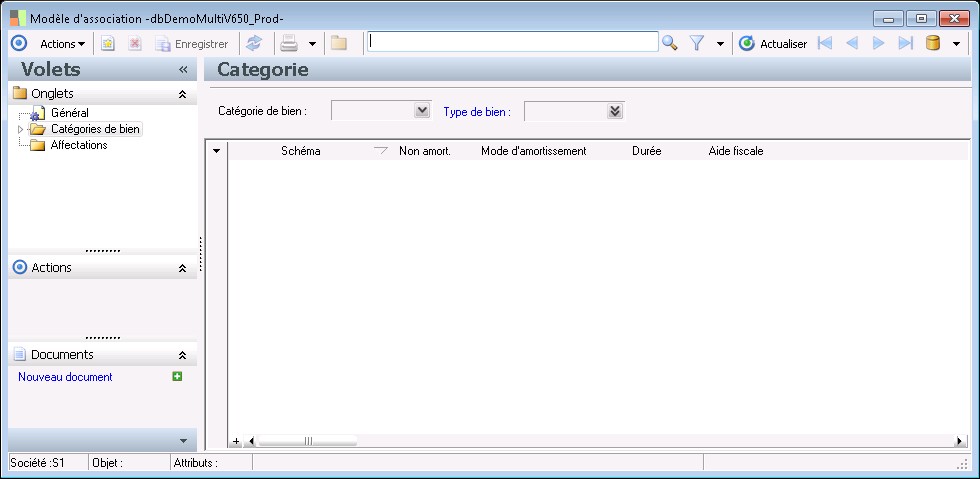Create a new record with the New icon
This screenshot has width=980, height=479.
tap(108, 44)
